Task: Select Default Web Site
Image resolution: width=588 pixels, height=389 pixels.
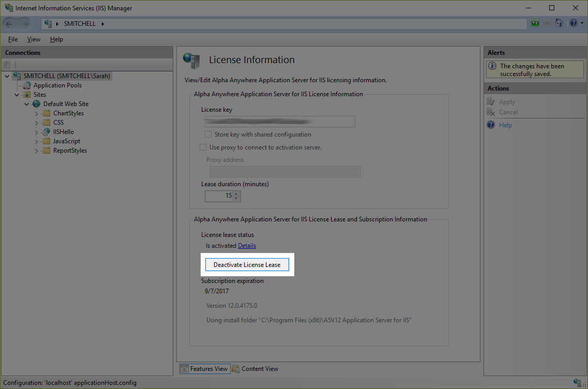Action: pyautogui.click(x=66, y=104)
